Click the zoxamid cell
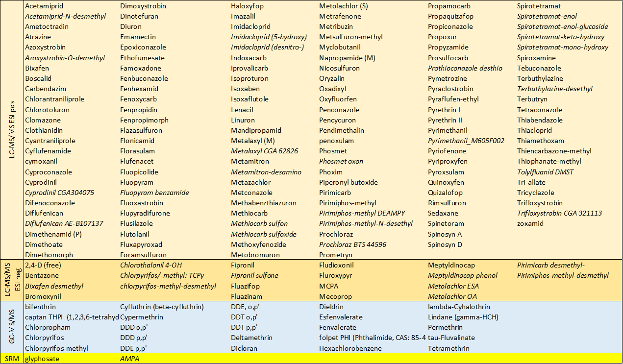623x364 pixels. 530,223
